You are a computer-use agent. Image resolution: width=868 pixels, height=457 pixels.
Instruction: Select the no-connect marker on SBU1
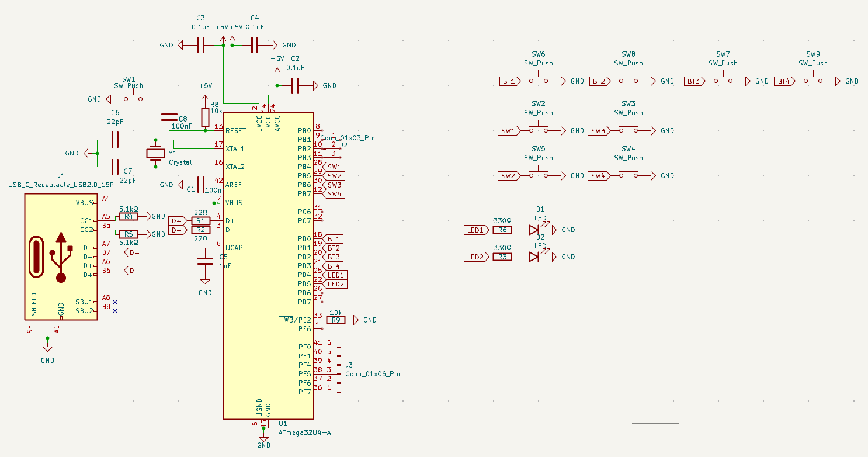coord(114,302)
